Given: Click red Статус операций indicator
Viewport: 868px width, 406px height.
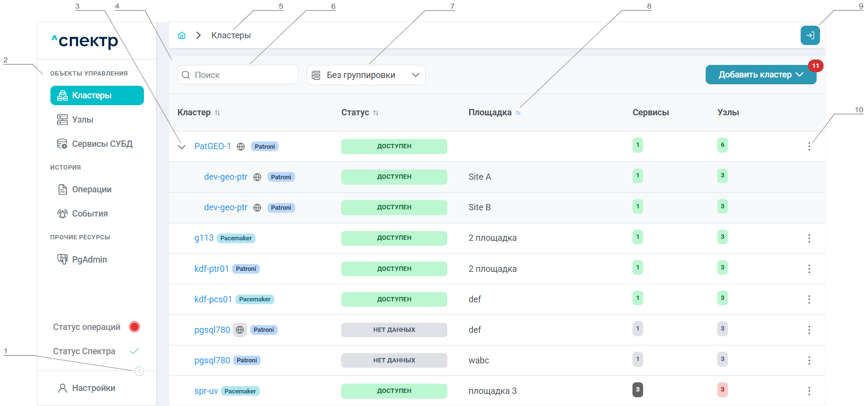Looking at the screenshot, I should click(x=135, y=327).
